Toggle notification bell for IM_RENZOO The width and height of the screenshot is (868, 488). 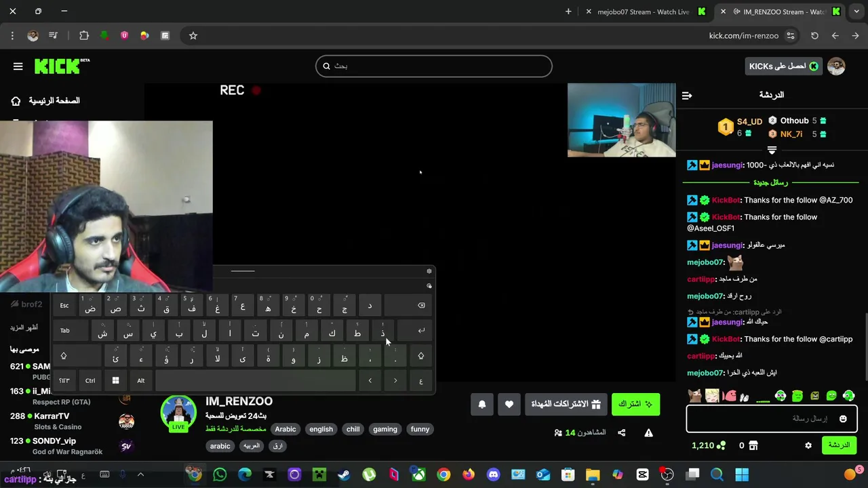point(482,404)
